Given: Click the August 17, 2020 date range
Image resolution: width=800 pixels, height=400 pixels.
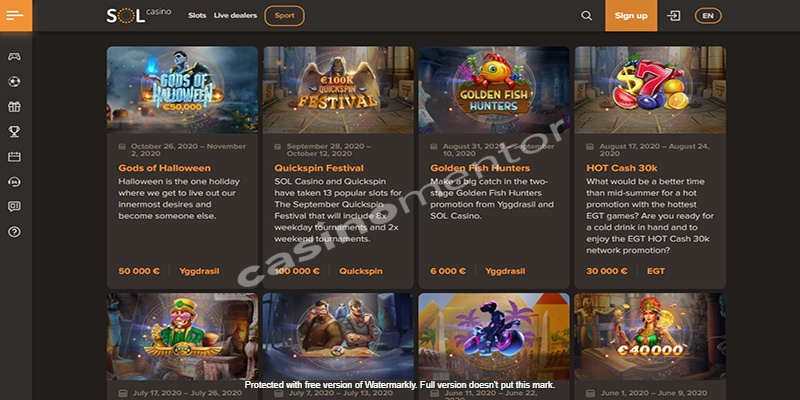Looking at the screenshot, I should [x=654, y=149].
